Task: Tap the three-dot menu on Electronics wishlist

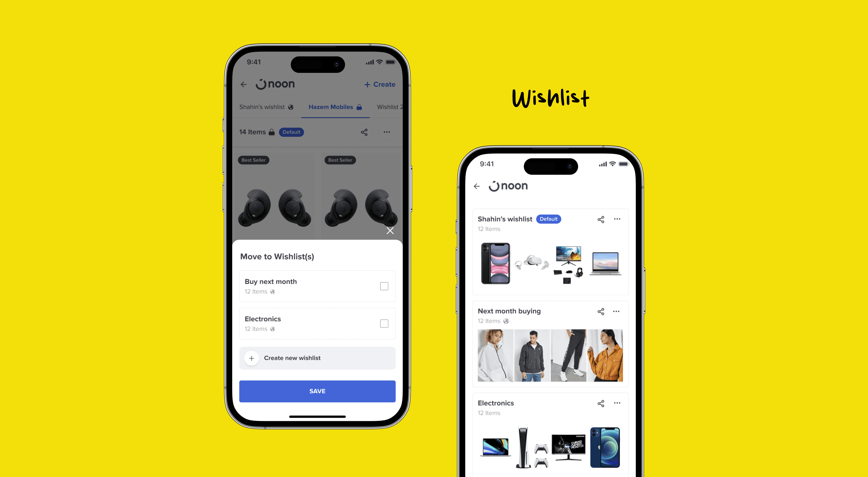Action: (x=618, y=404)
